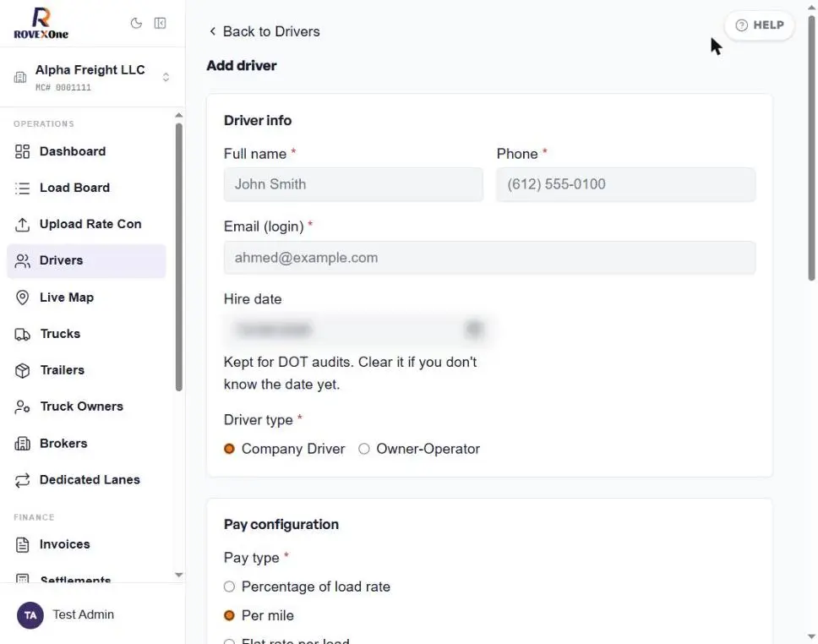The image size is (818, 644).
Task: Click the Trucks truck icon
Action: pos(23,334)
